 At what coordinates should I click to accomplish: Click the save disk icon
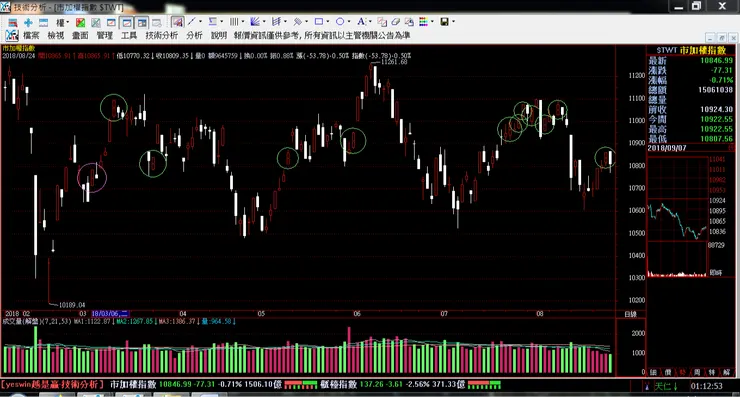[445, 22]
